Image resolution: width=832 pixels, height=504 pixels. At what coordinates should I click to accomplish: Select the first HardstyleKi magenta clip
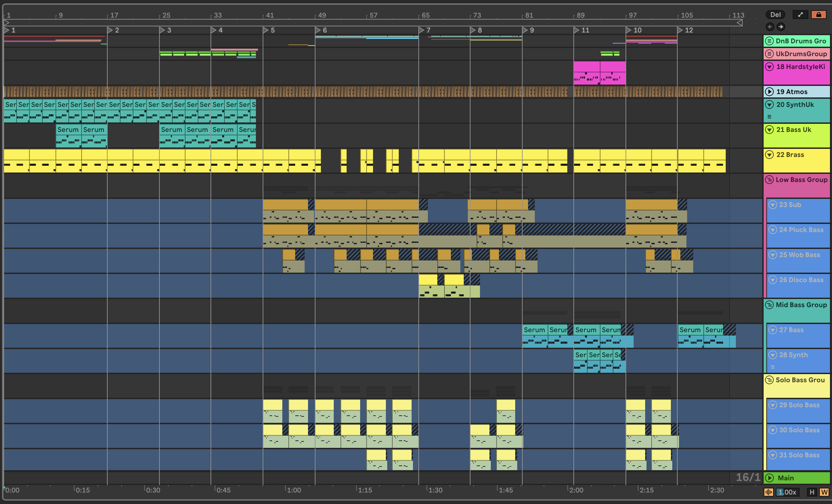[587, 73]
